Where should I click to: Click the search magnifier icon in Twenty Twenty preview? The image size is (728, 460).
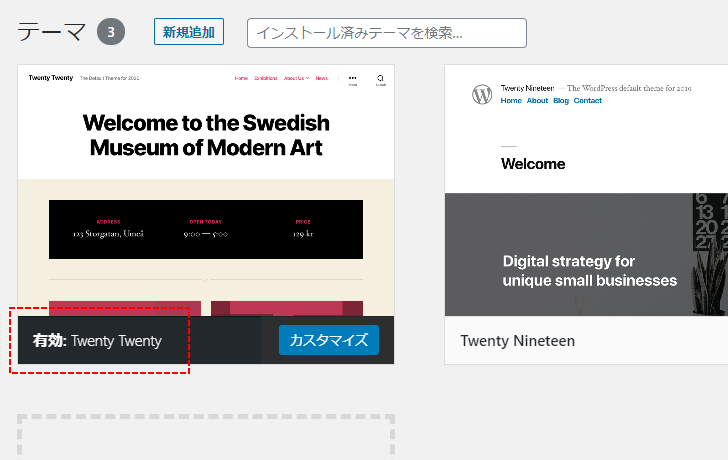pos(381,79)
